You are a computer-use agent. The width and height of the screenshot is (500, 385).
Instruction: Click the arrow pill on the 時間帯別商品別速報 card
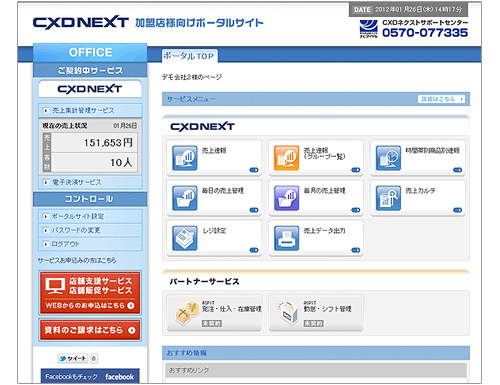point(458,170)
